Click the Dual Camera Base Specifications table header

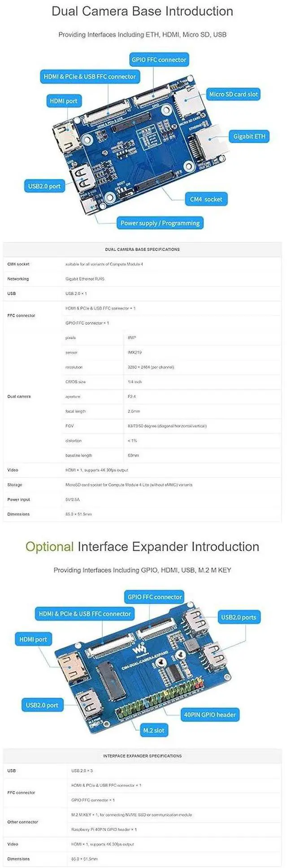143,249
